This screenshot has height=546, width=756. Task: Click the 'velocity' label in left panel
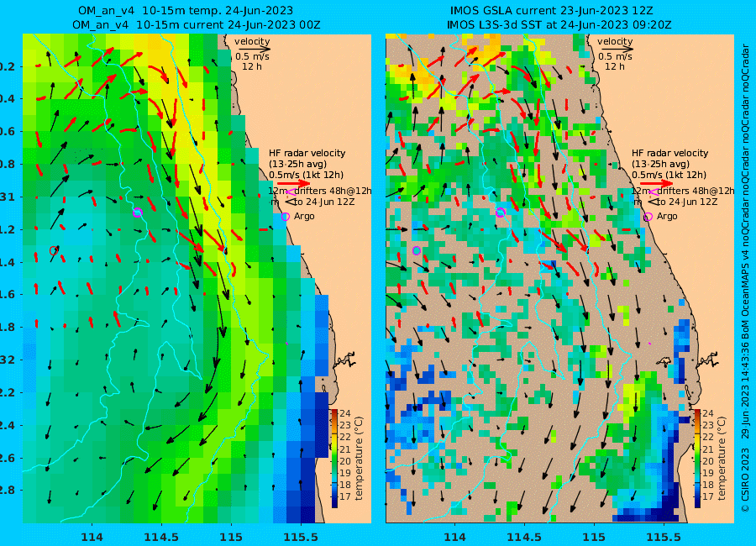pyautogui.click(x=252, y=41)
